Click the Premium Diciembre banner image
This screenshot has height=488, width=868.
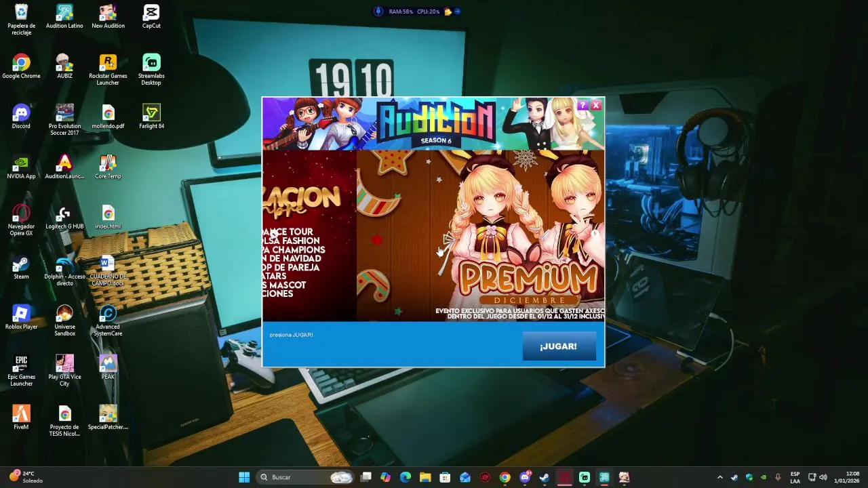click(481, 236)
